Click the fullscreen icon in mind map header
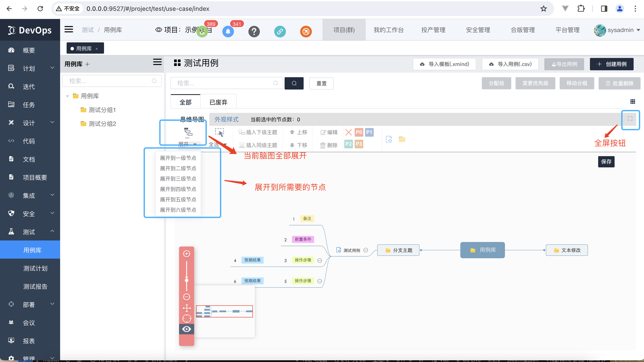 click(630, 119)
